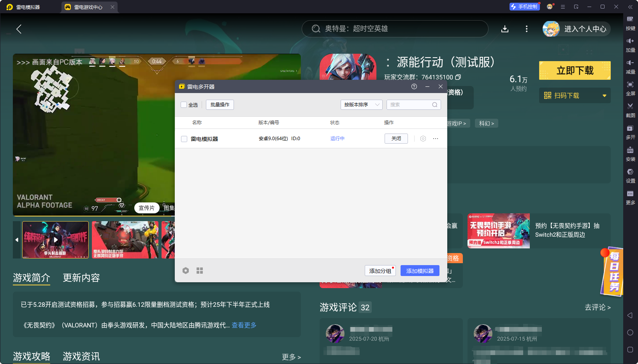Click the 科幻 tag
This screenshot has width=638, height=364.
point(487,123)
